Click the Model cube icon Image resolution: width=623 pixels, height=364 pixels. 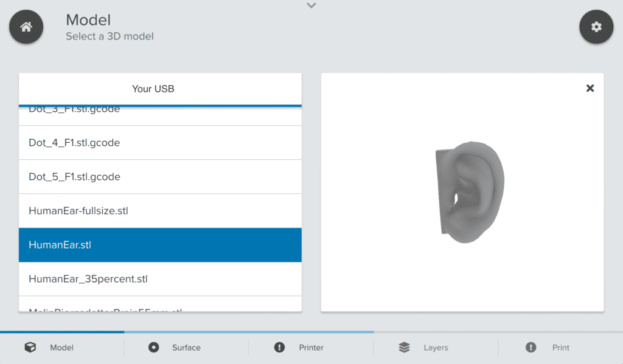[x=30, y=348]
